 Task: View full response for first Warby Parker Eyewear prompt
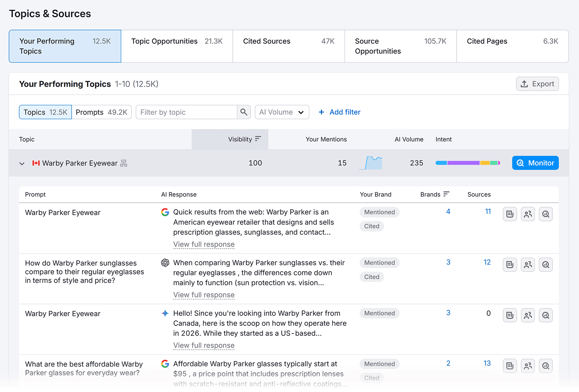pyautogui.click(x=204, y=244)
